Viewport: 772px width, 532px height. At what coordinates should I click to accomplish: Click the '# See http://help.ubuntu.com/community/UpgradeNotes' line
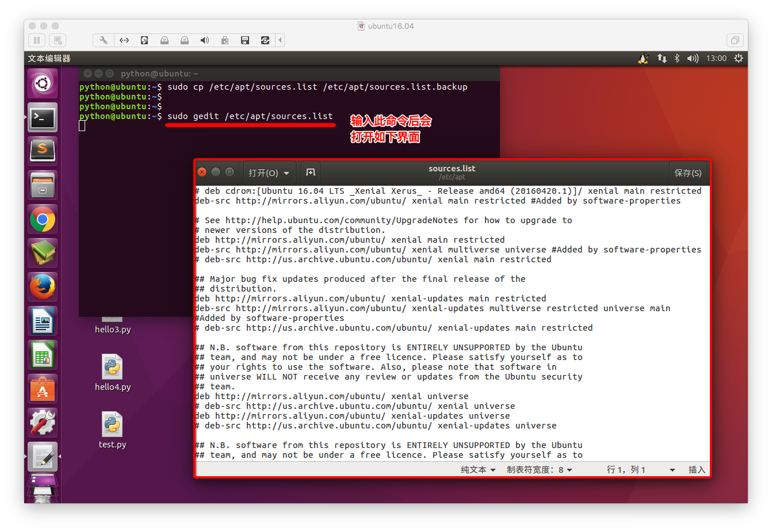[384, 220]
